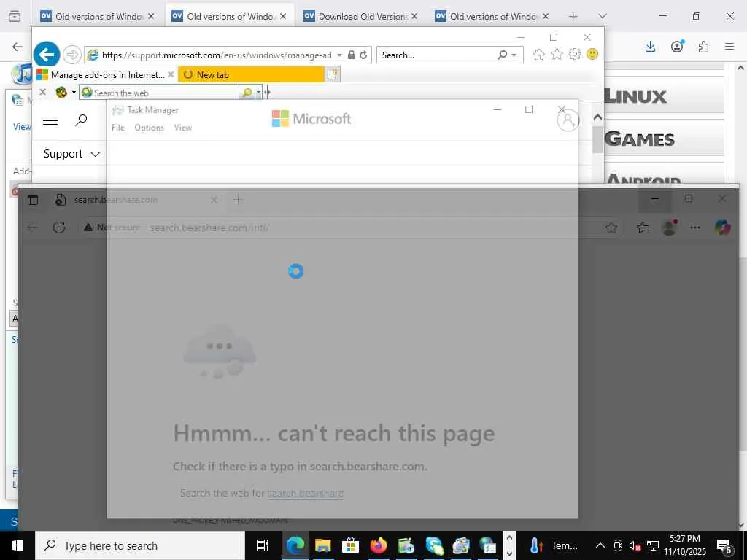This screenshot has height=560, width=747.
Task: Go back in Firefox
Action: coord(18,47)
